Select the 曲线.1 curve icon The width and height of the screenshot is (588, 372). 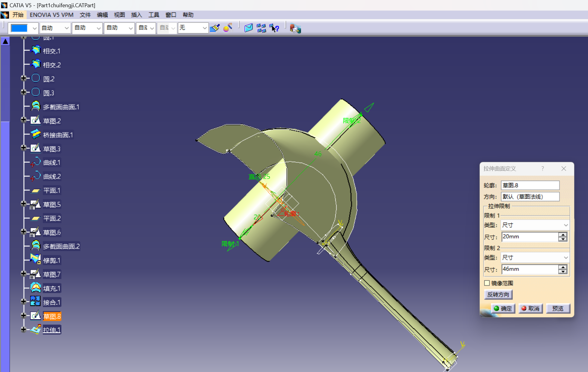pyautogui.click(x=36, y=162)
